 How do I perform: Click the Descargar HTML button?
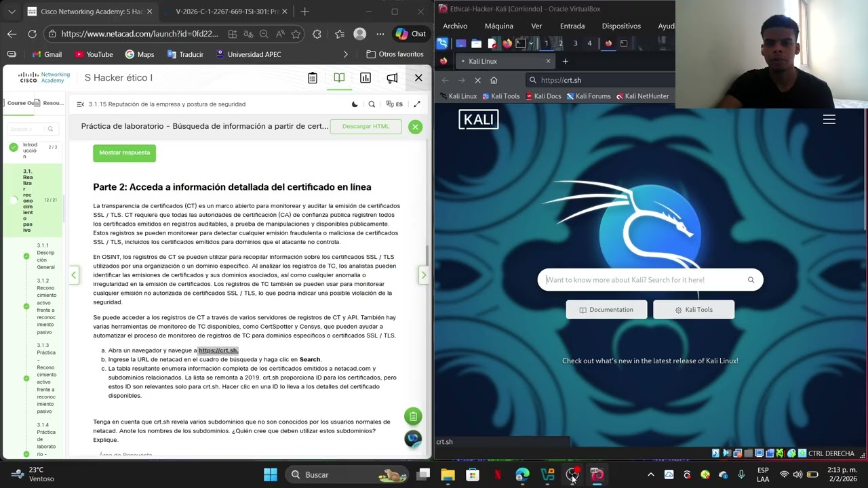coord(366,127)
